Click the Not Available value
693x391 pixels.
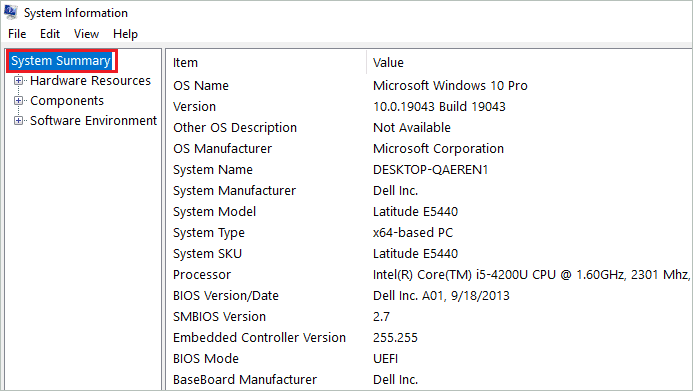(412, 127)
